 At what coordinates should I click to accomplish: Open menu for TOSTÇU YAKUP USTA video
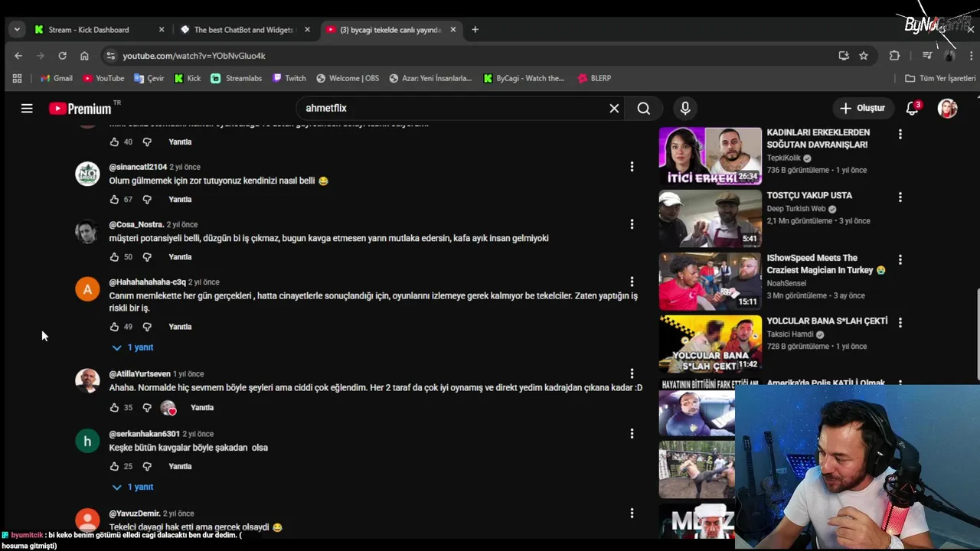point(900,197)
